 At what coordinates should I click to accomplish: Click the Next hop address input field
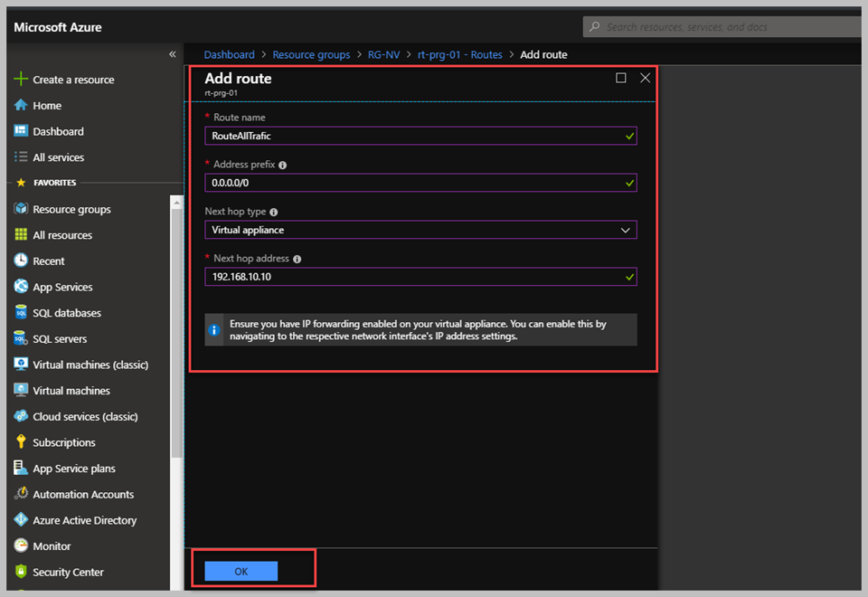click(x=420, y=277)
